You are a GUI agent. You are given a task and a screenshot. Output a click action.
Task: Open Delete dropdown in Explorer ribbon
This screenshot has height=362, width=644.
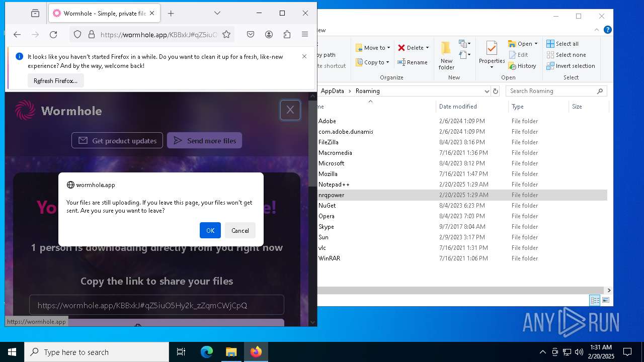pyautogui.click(x=414, y=48)
